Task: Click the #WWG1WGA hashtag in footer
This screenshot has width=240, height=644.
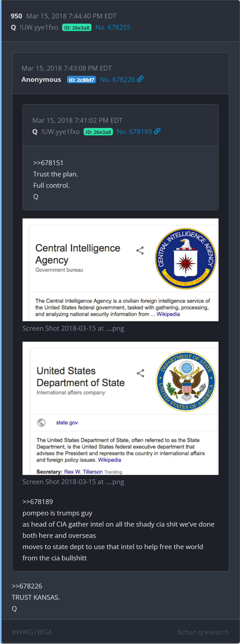Action: 32,632
